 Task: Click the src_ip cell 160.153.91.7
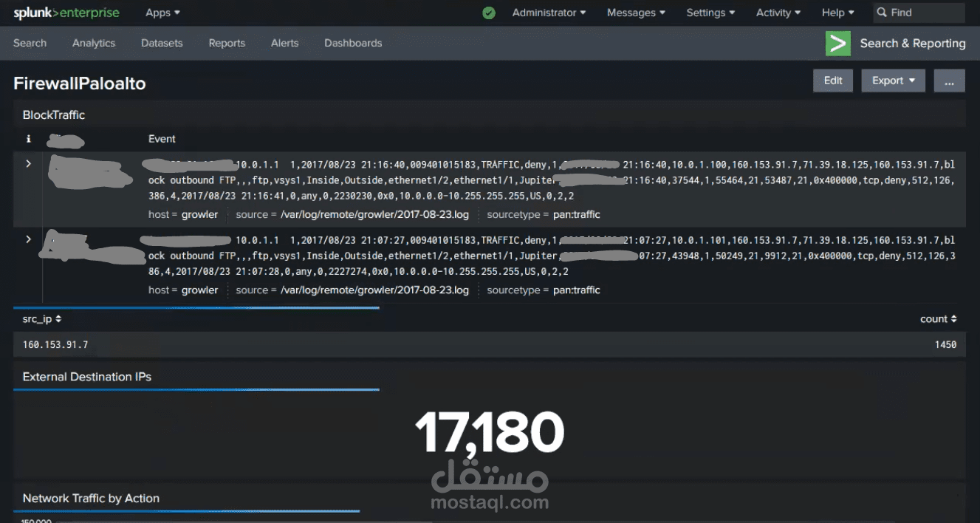pyautogui.click(x=55, y=344)
